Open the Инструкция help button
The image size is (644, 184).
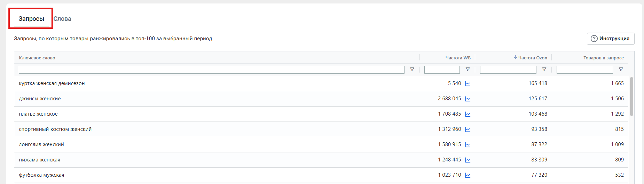pos(611,39)
